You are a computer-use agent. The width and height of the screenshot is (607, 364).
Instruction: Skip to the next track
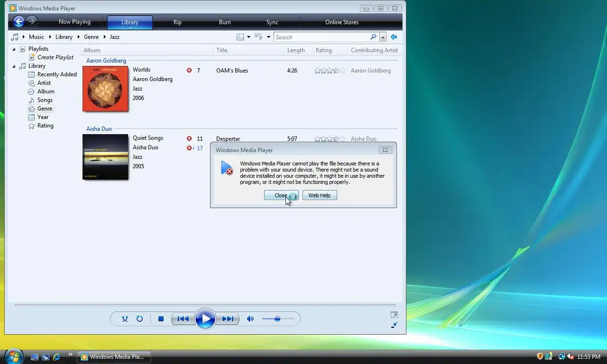(228, 319)
